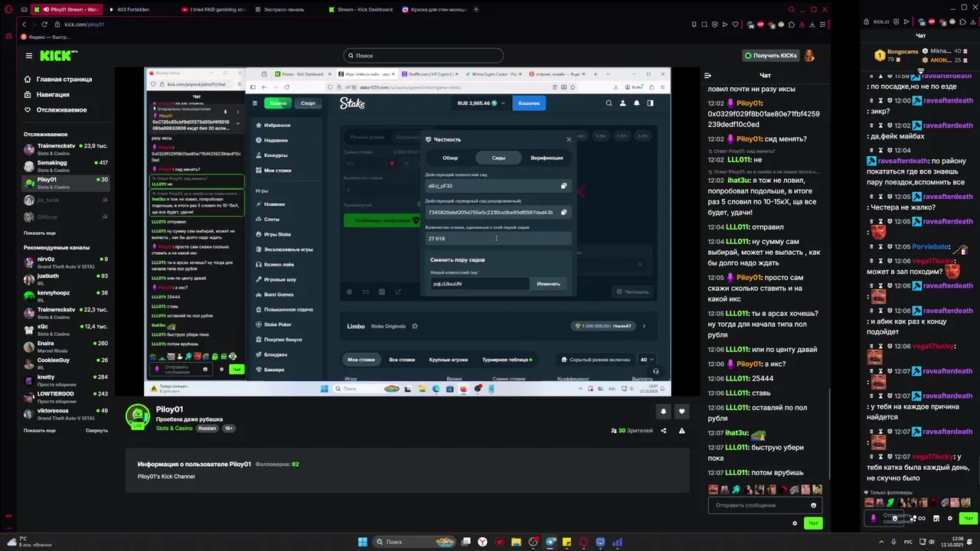Switch to 'Экспресс-панель' tab
The image size is (980, 551).
tap(286, 9)
